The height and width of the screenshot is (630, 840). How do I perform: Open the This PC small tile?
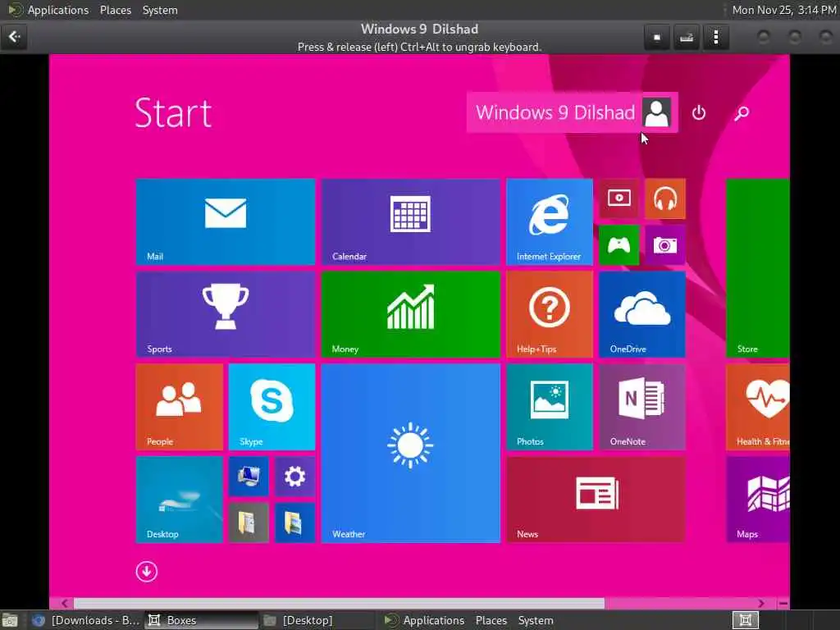coord(249,477)
